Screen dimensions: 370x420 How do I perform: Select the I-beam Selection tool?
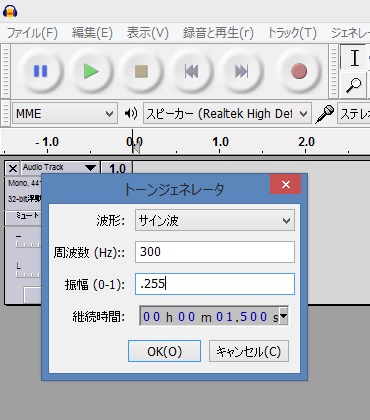354,58
